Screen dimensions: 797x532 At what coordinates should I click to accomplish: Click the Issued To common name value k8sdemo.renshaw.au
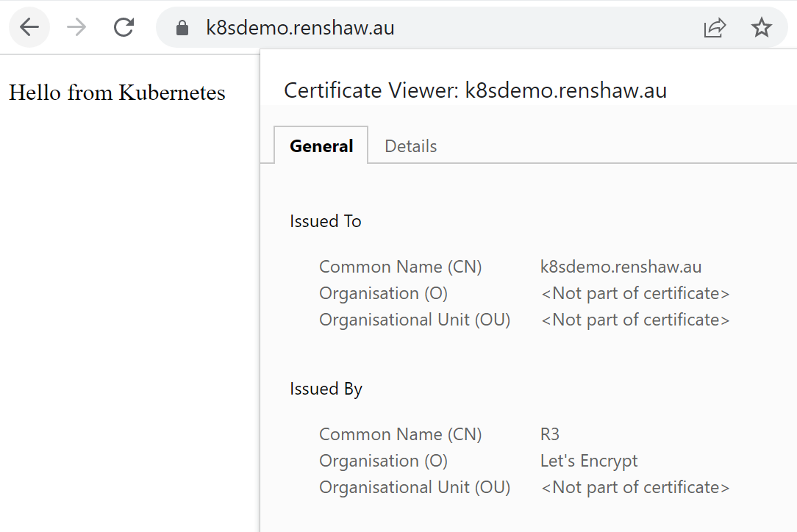pos(621,267)
